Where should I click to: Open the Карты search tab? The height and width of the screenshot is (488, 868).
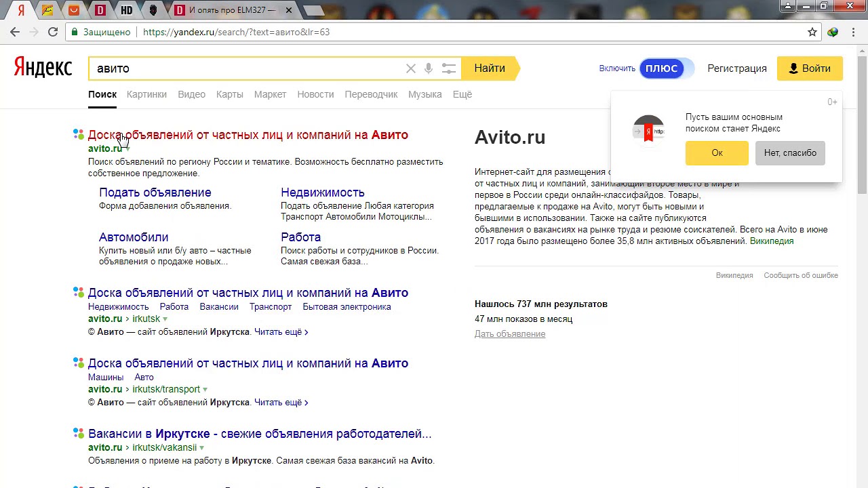pos(230,94)
